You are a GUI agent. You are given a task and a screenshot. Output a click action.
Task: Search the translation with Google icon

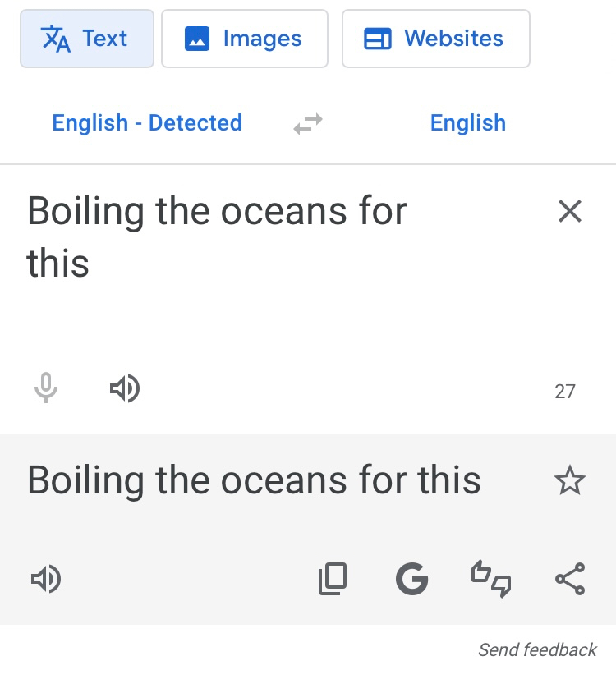pos(411,580)
